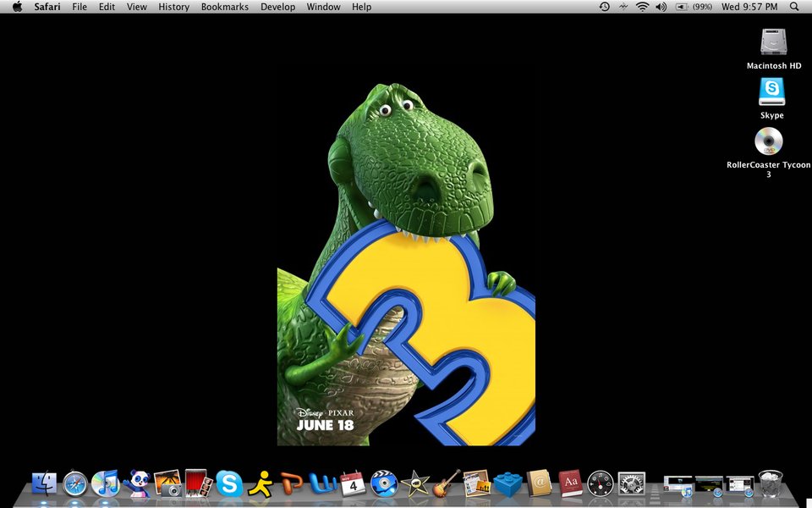Launch the panda app in Dock
812x508 pixels.
[137, 483]
